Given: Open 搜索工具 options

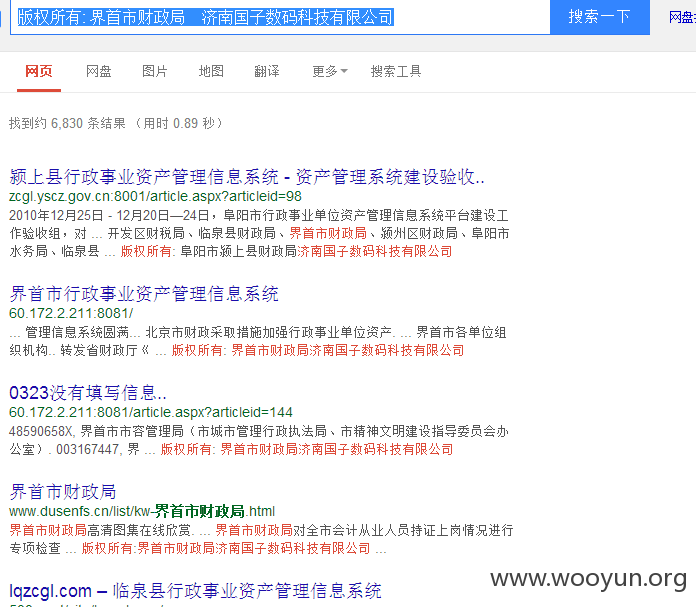Looking at the screenshot, I should (396, 71).
